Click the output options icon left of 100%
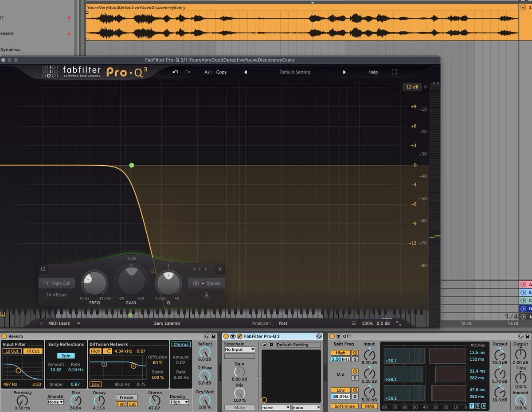 tap(354, 323)
